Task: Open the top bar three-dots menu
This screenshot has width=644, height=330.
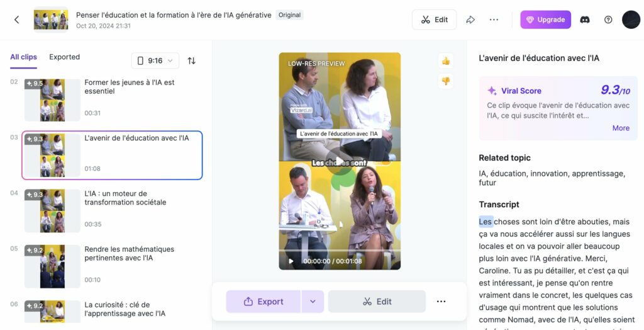Action: (494, 20)
